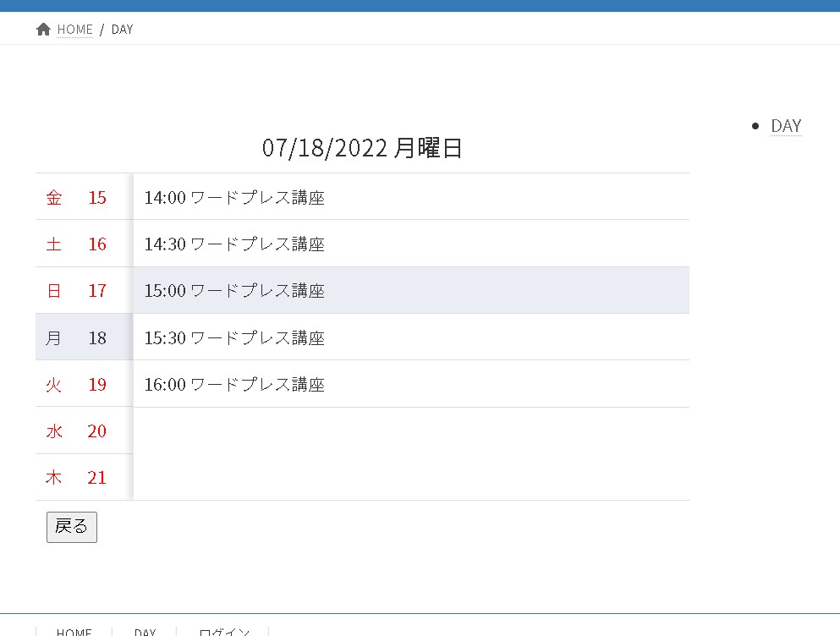Open DAY in footer menu
The image size is (840, 636).
145,631
